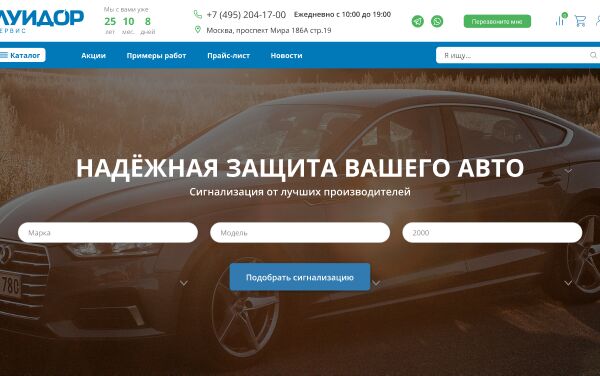Open the WhatsApp chat icon

point(437,21)
